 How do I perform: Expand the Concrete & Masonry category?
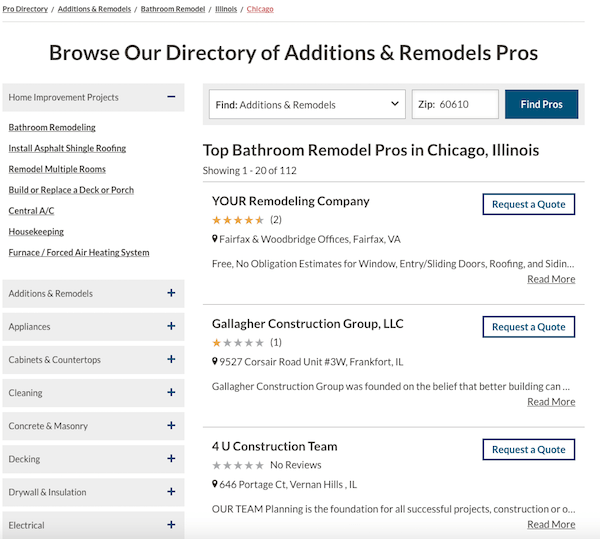click(93, 426)
